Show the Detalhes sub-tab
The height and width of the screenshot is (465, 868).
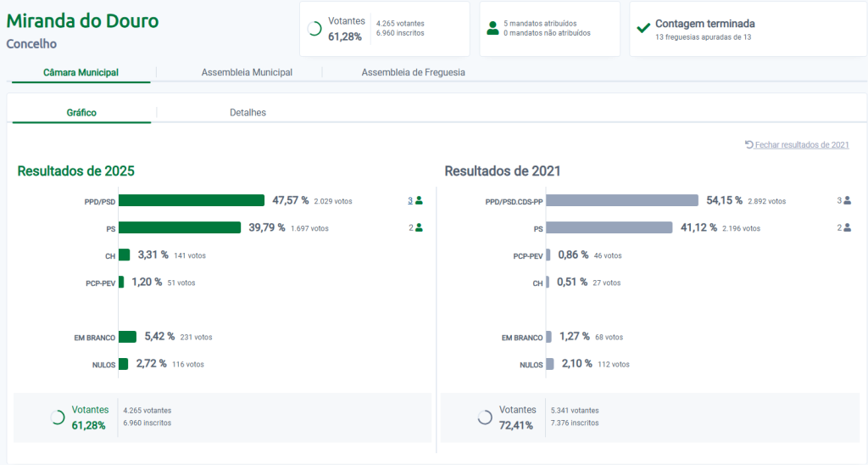click(248, 113)
